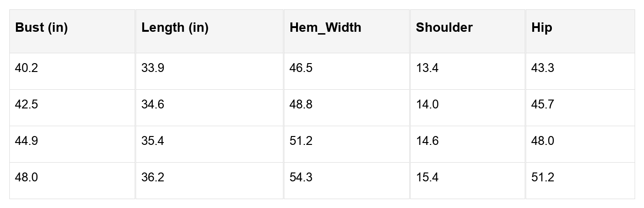The image size is (644, 208).
Task: Click the Hip column header
Action: coord(580,31)
